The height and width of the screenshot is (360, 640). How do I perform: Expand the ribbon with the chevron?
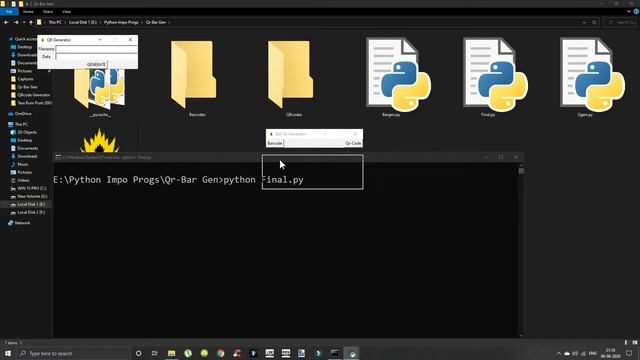coord(629,12)
